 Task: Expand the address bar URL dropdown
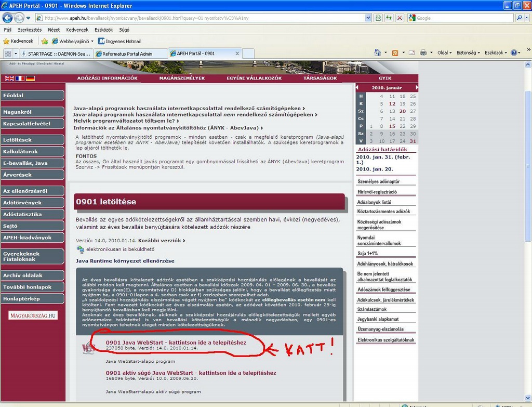pos(368,18)
